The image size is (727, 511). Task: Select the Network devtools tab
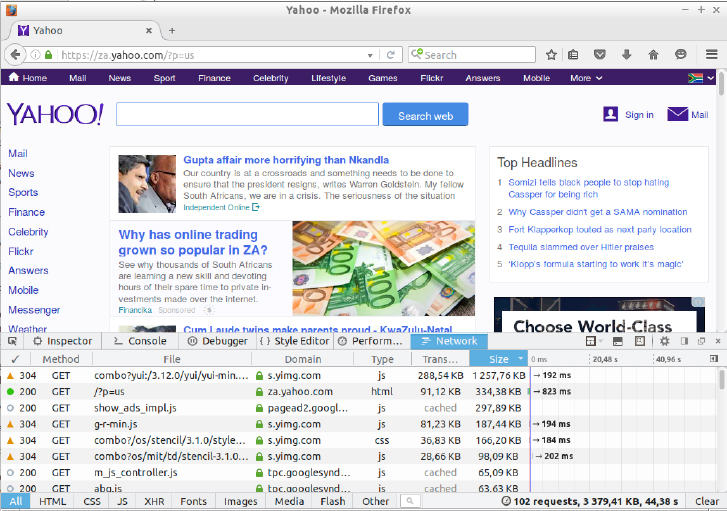449,341
